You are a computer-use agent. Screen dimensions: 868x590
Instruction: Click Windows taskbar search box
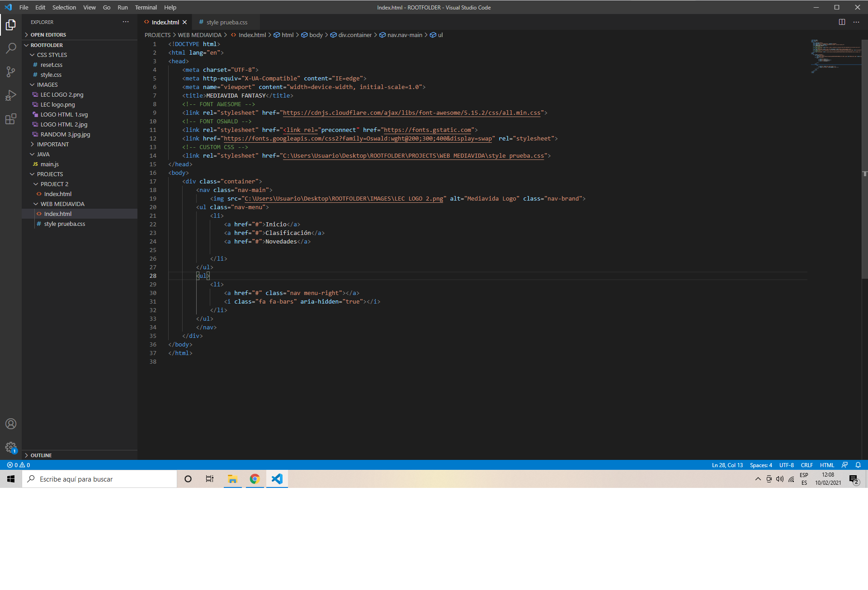[x=99, y=479]
